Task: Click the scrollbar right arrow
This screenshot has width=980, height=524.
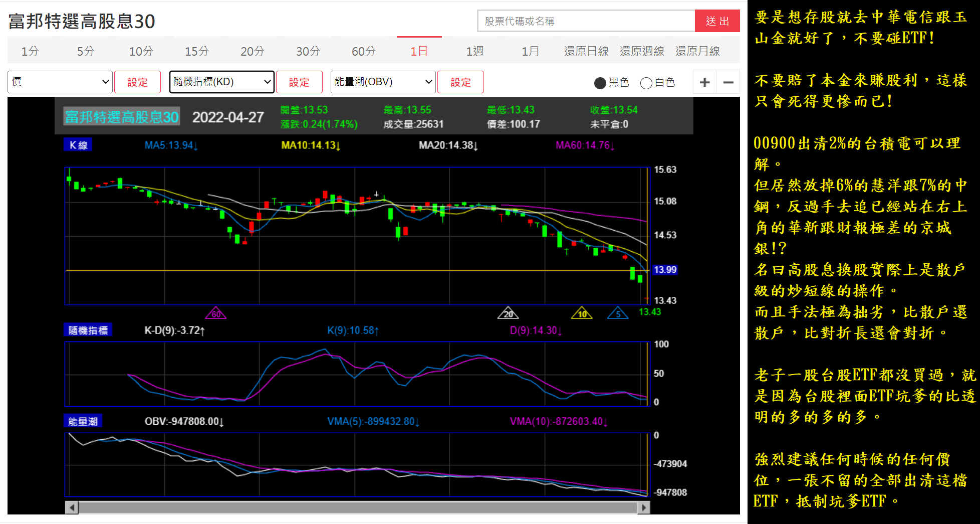Action: pyautogui.click(x=644, y=507)
